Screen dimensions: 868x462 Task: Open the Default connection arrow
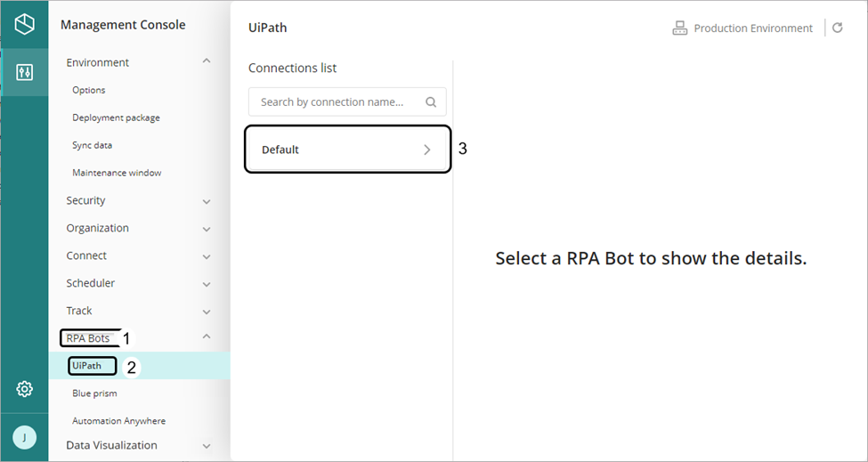tap(426, 150)
